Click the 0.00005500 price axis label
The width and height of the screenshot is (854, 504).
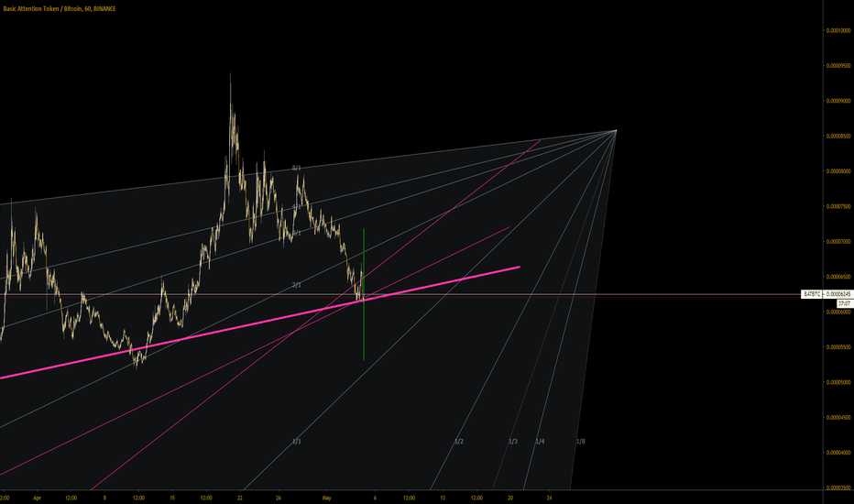[x=838, y=347]
